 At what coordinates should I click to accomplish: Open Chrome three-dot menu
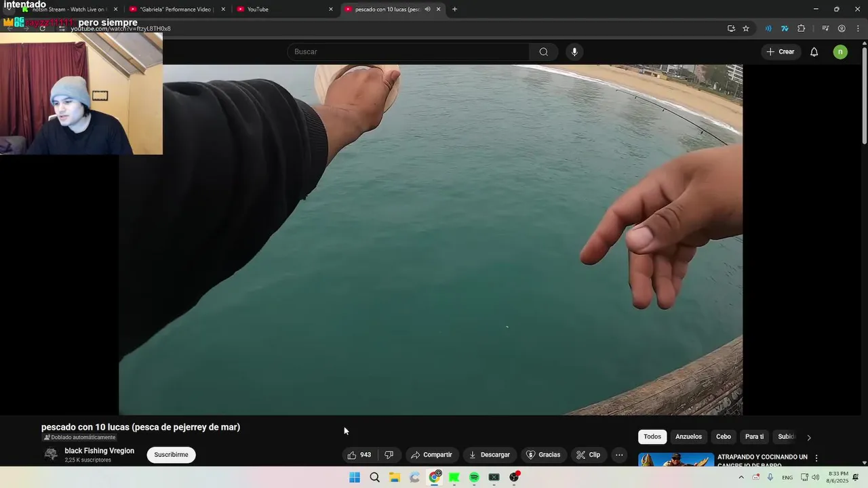(x=859, y=28)
